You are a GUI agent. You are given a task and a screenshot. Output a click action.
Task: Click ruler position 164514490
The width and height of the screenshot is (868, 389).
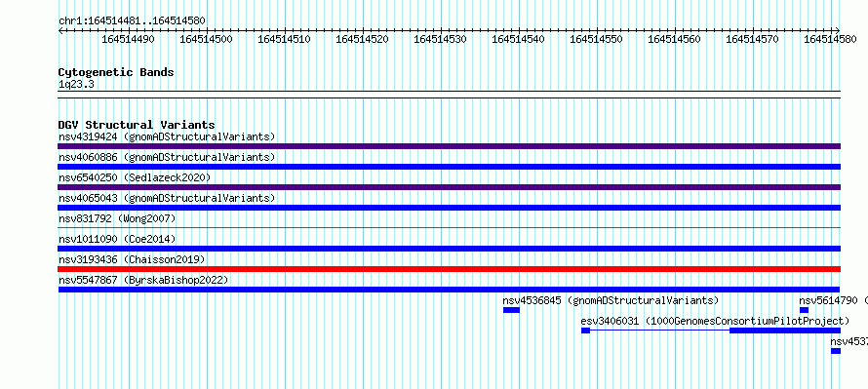click(x=129, y=39)
